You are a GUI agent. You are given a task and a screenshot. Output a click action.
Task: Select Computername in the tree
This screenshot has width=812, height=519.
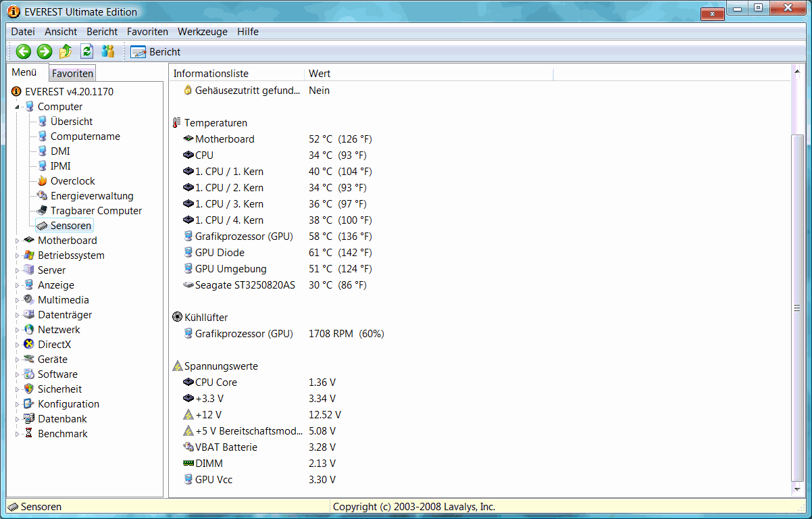tap(85, 137)
